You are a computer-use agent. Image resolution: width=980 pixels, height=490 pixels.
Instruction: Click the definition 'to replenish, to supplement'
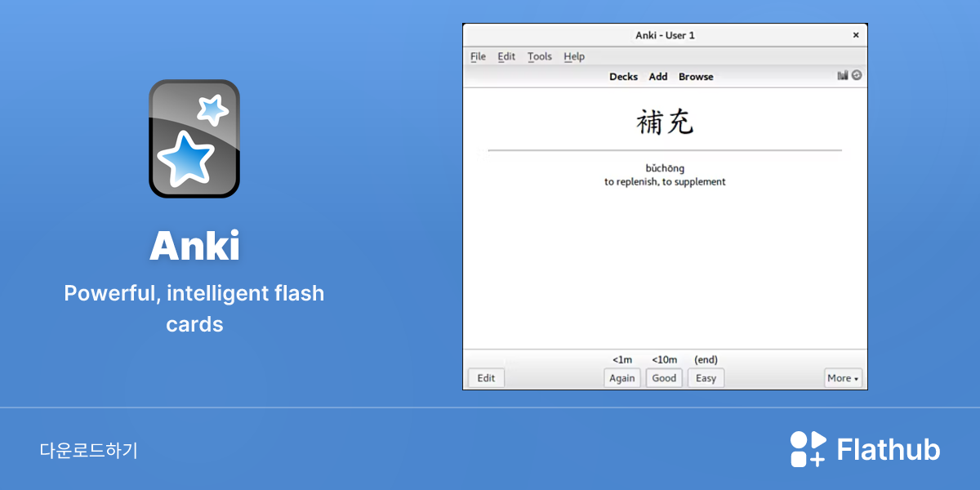click(x=665, y=182)
